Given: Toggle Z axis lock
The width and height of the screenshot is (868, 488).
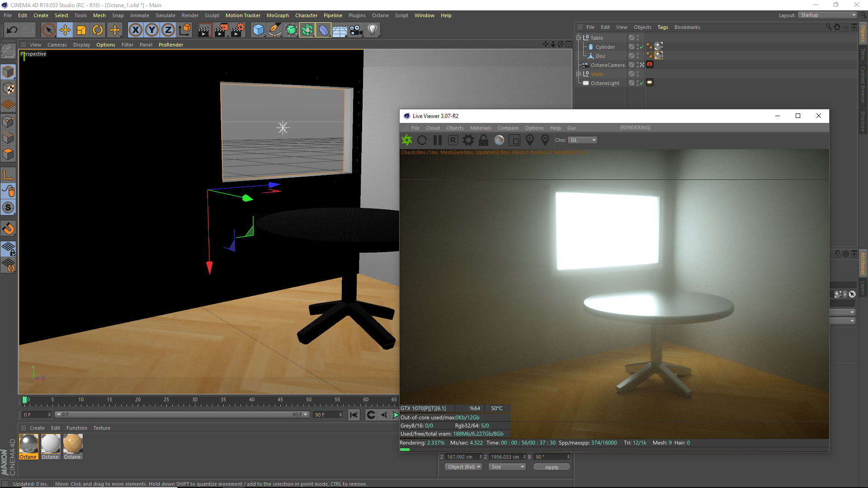Looking at the screenshot, I should [x=168, y=30].
